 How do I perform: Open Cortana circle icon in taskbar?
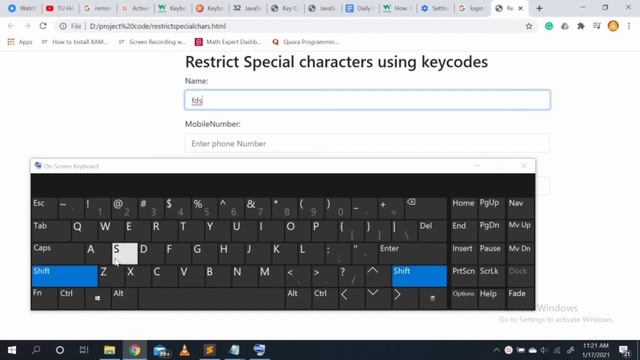60,350
